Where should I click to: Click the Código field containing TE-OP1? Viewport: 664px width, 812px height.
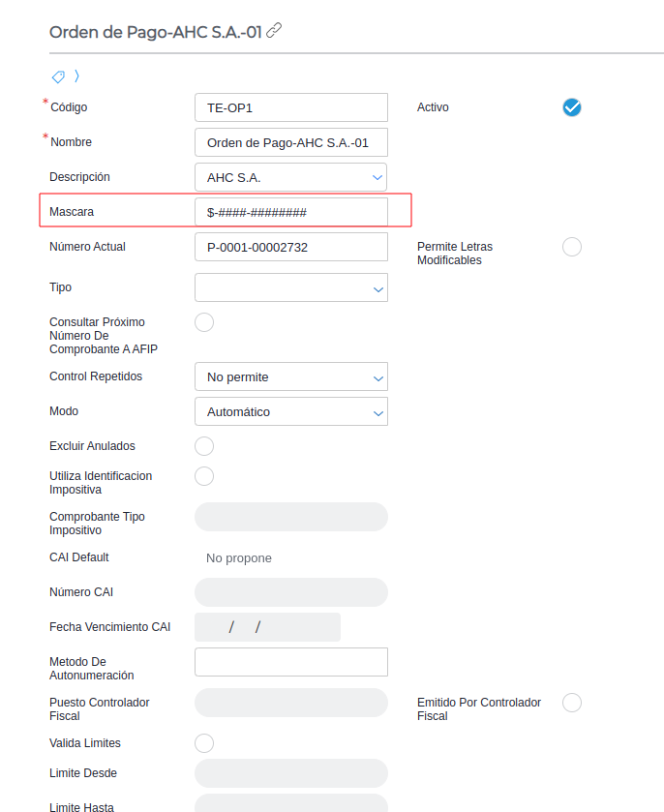pyautogui.click(x=291, y=107)
